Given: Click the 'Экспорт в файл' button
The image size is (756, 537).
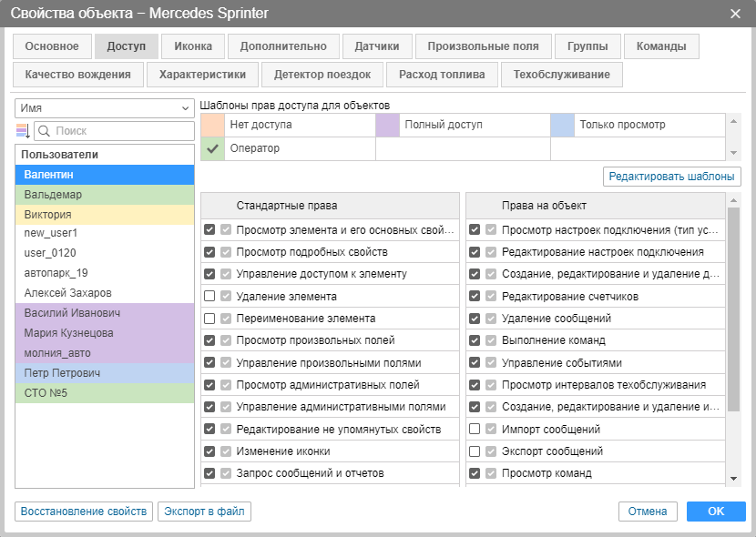Looking at the screenshot, I should click(x=204, y=512).
